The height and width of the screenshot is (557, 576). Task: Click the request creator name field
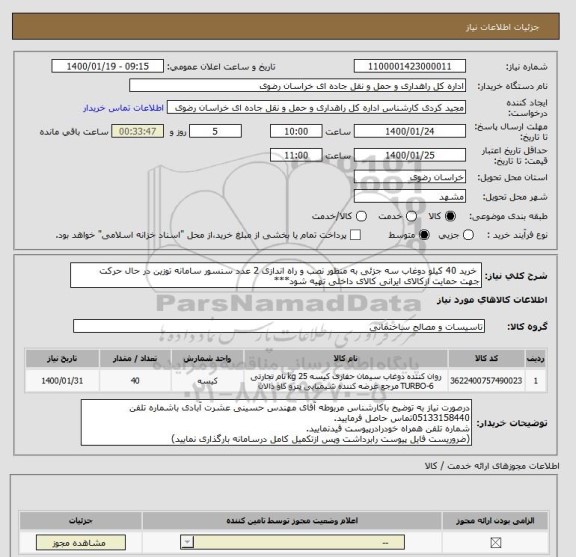point(316,108)
